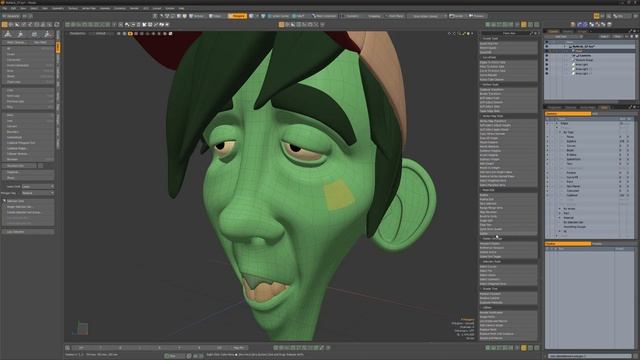
Task: Switch to Edges selection mode
Action: click(216, 16)
